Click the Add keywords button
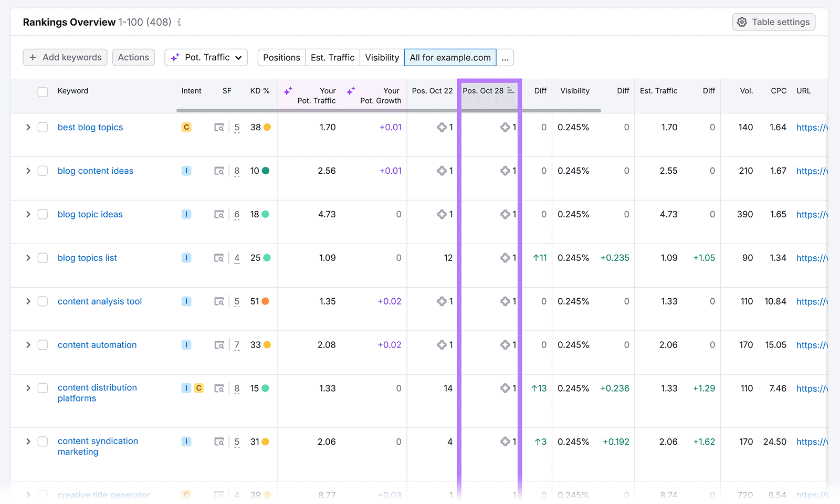 [65, 57]
